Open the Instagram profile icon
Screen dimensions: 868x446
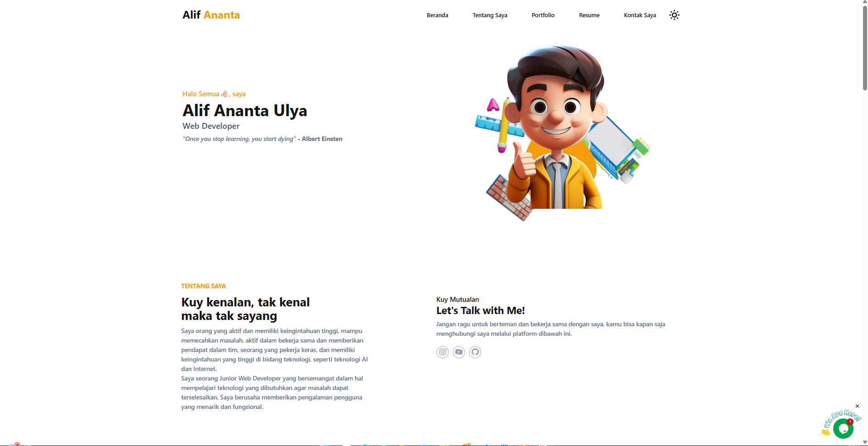442,352
